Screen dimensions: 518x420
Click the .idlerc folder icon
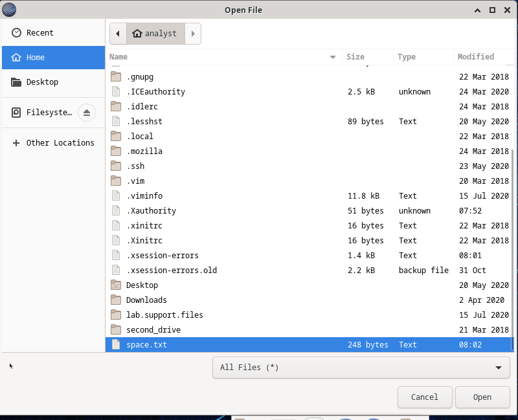[x=116, y=106]
